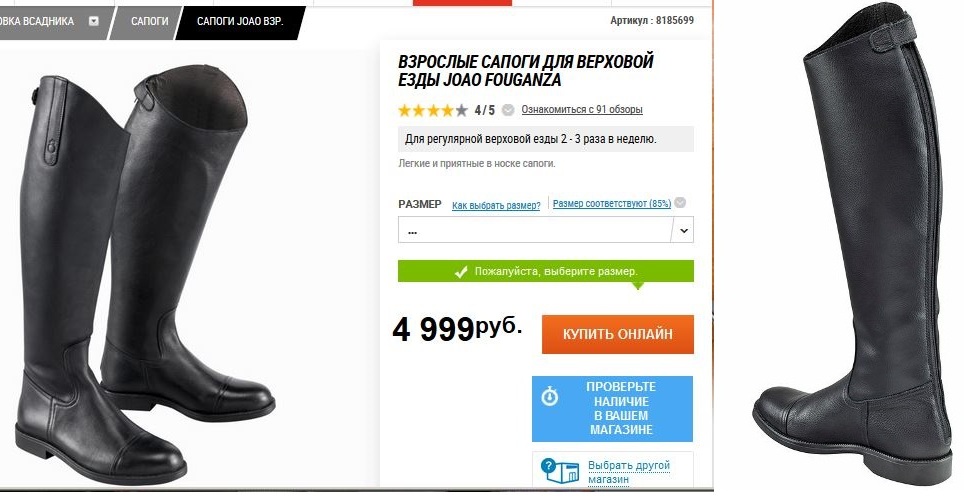Open the САПОГИ breadcrumb tab
The width and height of the screenshot is (964, 499).
149,22
